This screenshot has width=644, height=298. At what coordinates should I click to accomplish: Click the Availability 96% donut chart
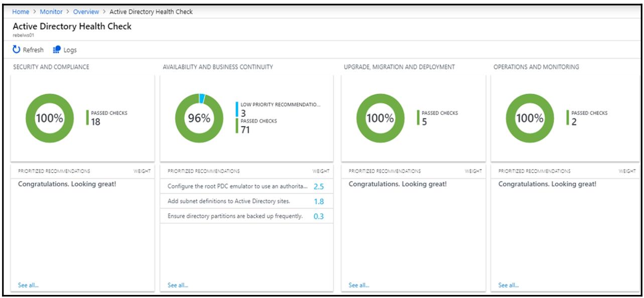199,118
